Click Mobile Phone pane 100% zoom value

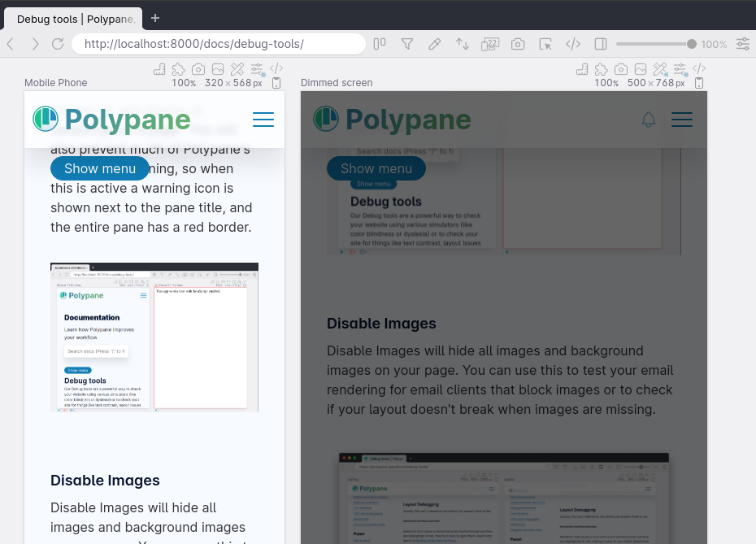click(184, 83)
